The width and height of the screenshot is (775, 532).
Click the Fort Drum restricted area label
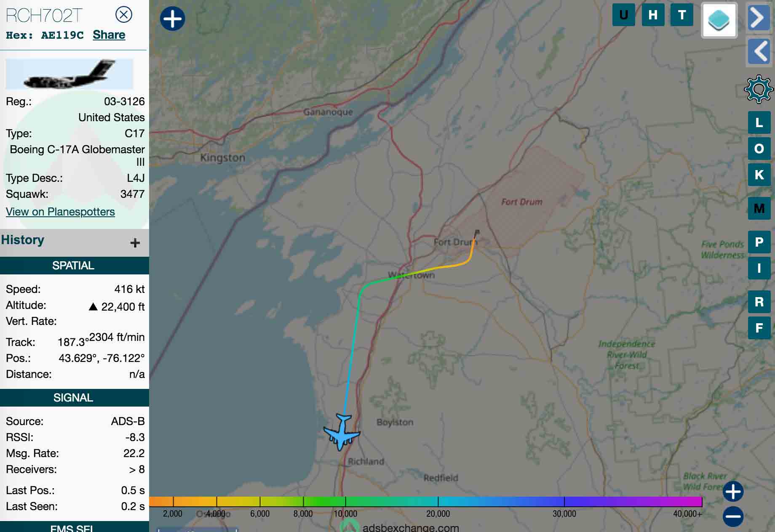click(522, 202)
